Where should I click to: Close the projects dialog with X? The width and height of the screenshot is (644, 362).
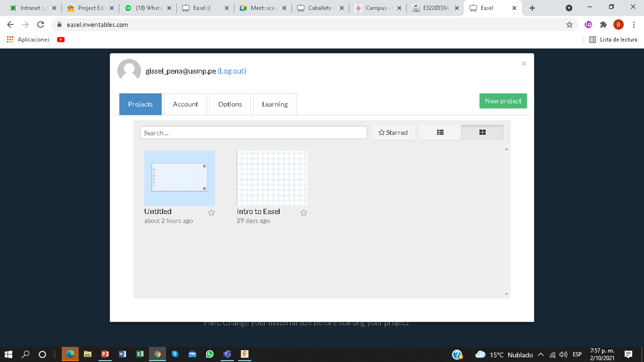(x=524, y=64)
